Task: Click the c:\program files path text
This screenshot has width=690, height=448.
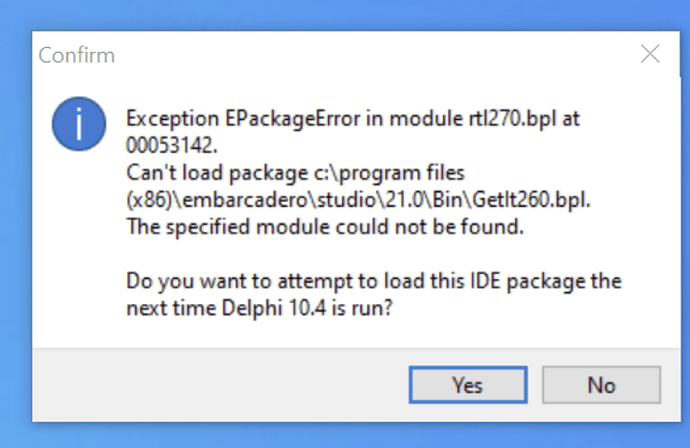Action: point(389,173)
